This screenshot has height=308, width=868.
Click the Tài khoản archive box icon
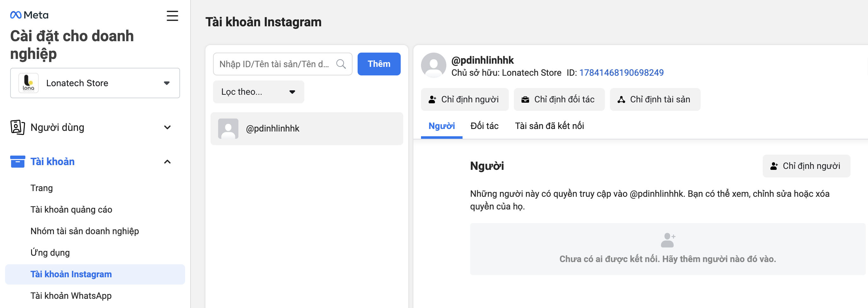[x=17, y=161]
